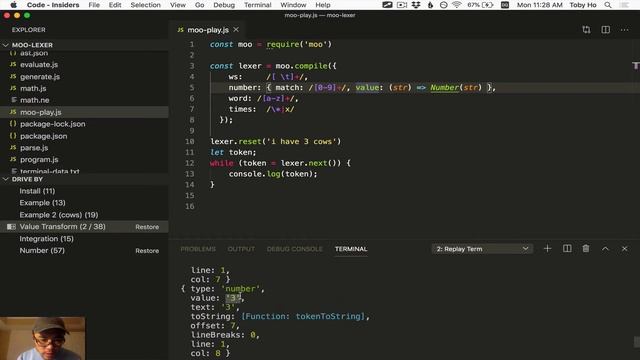Open generate.js in the explorer
Image resolution: width=640 pixels, height=360 pixels.
40,77
